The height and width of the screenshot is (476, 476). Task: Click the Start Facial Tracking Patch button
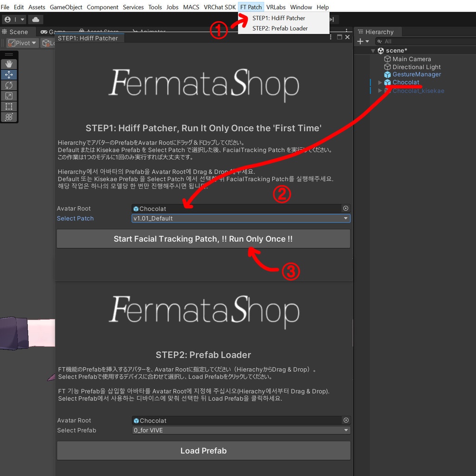(x=204, y=238)
